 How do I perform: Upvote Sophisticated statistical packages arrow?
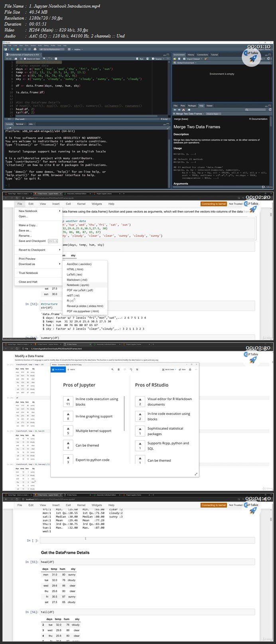pyautogui.click(x=140, y=429)
